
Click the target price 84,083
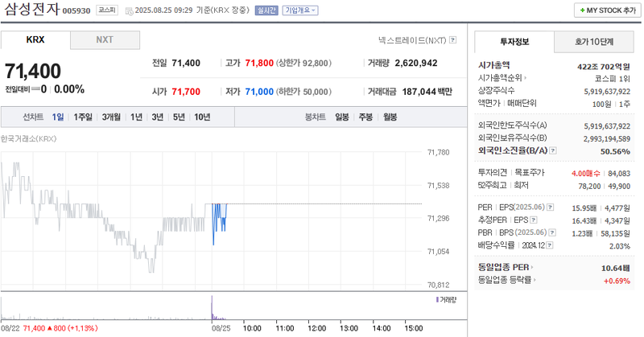[x=619, y=174]
